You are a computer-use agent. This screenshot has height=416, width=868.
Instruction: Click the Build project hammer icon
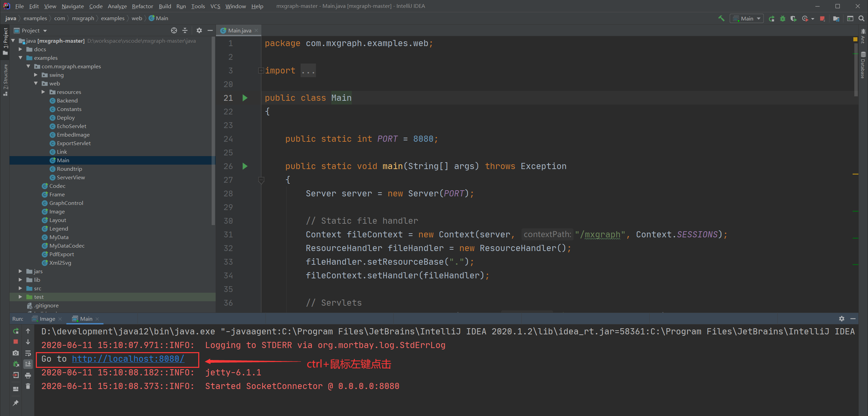(x=721, y=18)
